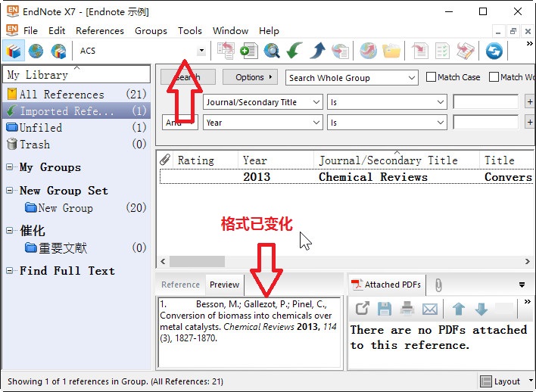Image resolution: width=536 pixels, height=392 pixels.
Task: Select the Unfiled group
Action: tap(76, 127)
